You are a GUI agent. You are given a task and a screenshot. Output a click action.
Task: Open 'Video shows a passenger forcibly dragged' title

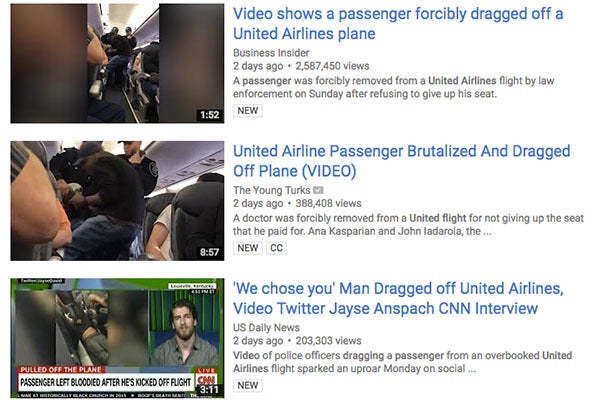(x=398, y=24)
